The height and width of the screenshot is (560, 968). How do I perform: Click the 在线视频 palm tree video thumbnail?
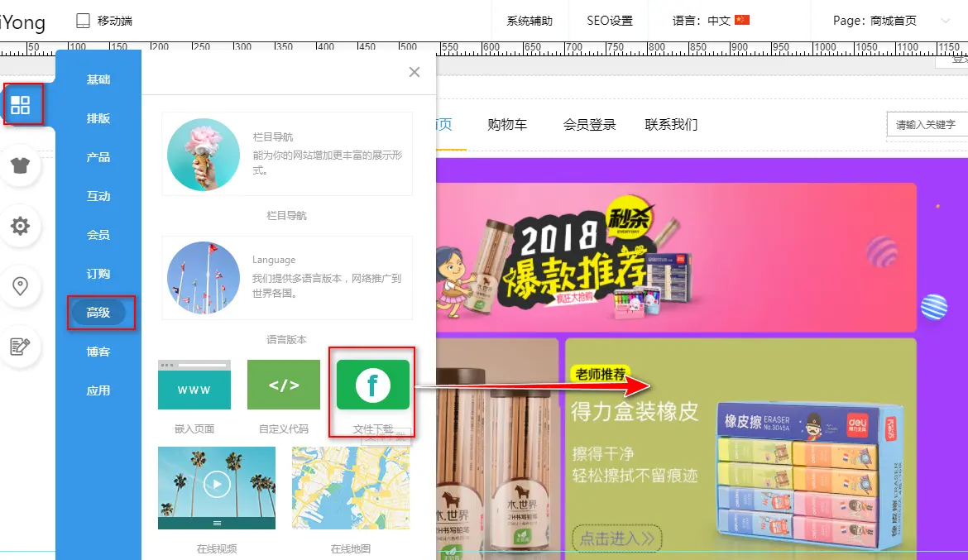click(x=217, y=487)
